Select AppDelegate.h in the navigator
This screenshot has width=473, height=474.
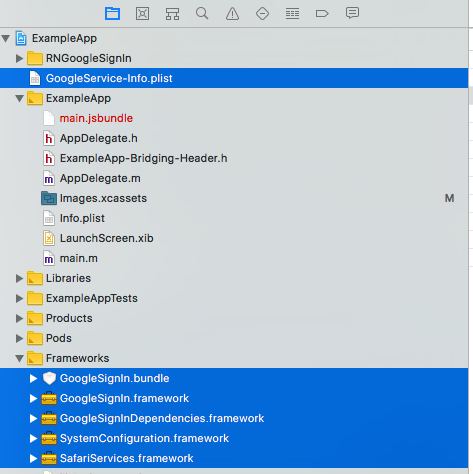click(99, 138)
